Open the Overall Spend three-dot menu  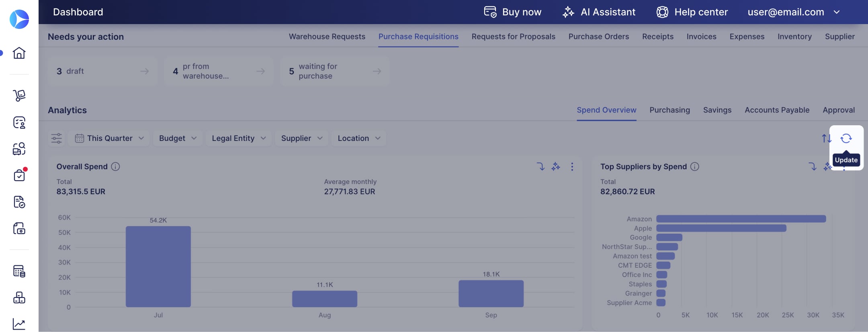572,167
